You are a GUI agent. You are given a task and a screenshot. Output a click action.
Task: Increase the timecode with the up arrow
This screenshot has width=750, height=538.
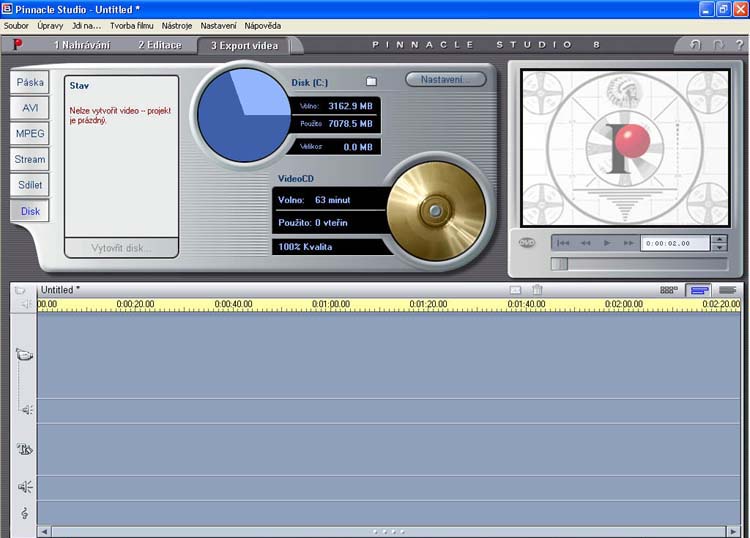[718, 238]
